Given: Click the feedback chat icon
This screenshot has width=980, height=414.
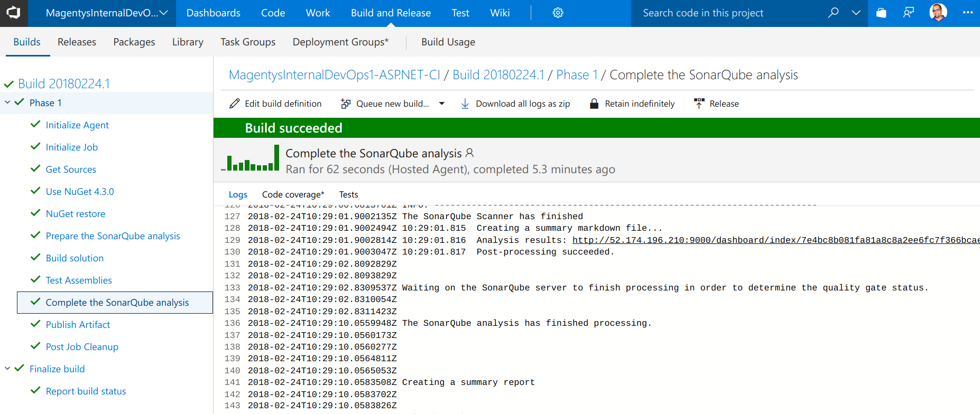Looking at the screenshot, I should click(909, 13).
